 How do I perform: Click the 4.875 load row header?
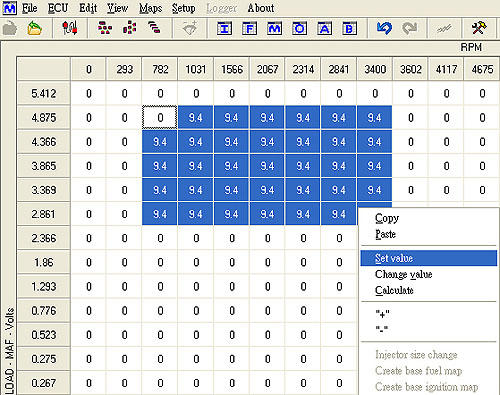(44, 118)
